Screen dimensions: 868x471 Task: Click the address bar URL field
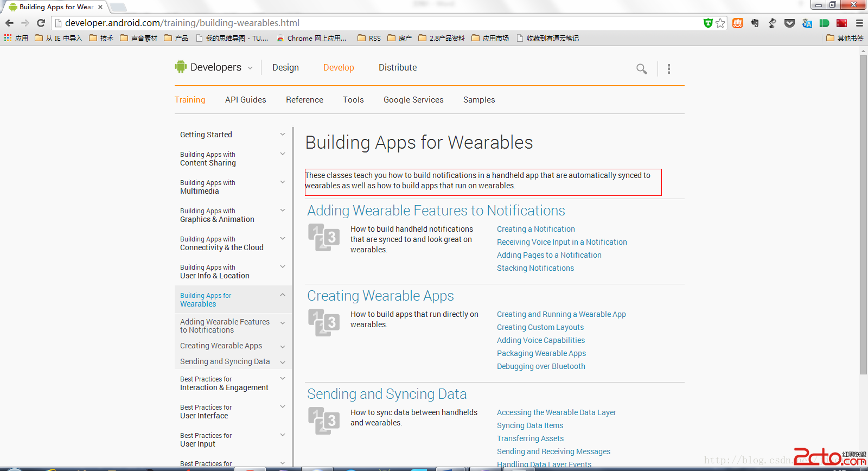coord(380,23)
